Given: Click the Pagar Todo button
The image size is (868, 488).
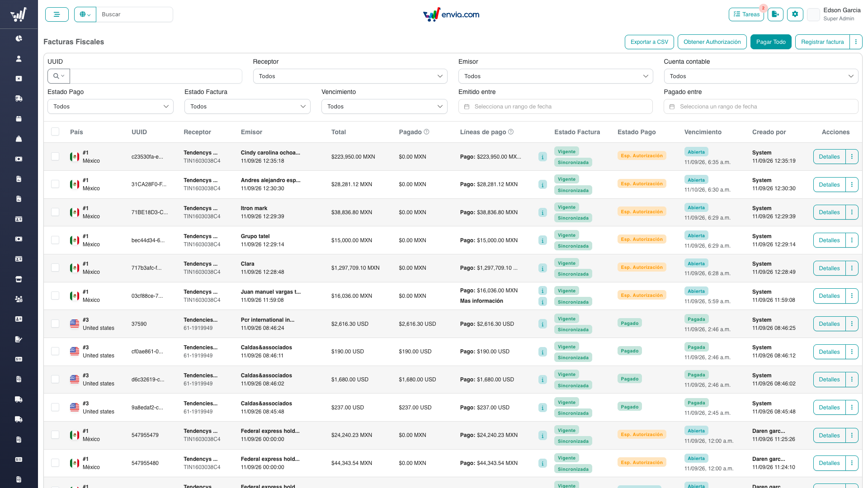Looking at the screenshot, I should tap(771, 42).
